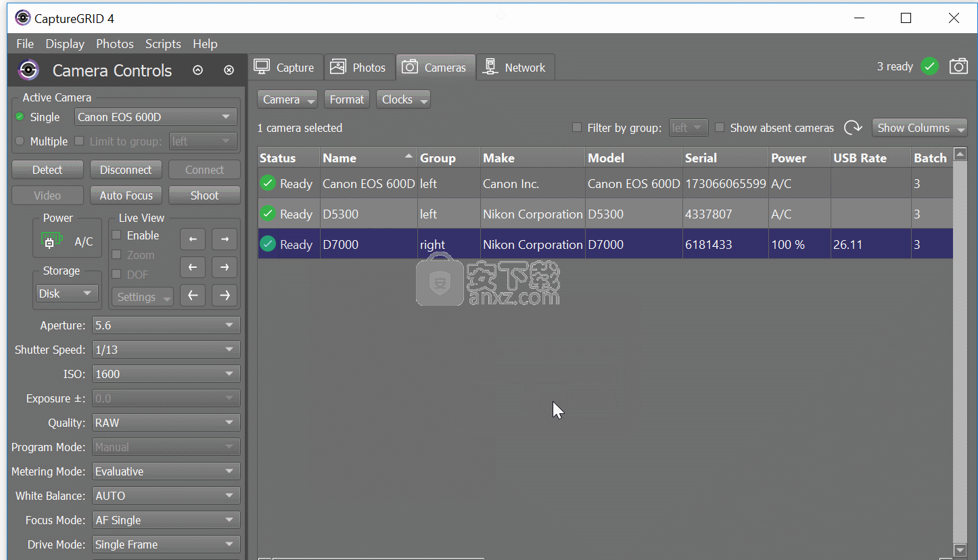978x560 pixels.
Task: Toggle the Live View DOF checkbox
Action: 116,274
